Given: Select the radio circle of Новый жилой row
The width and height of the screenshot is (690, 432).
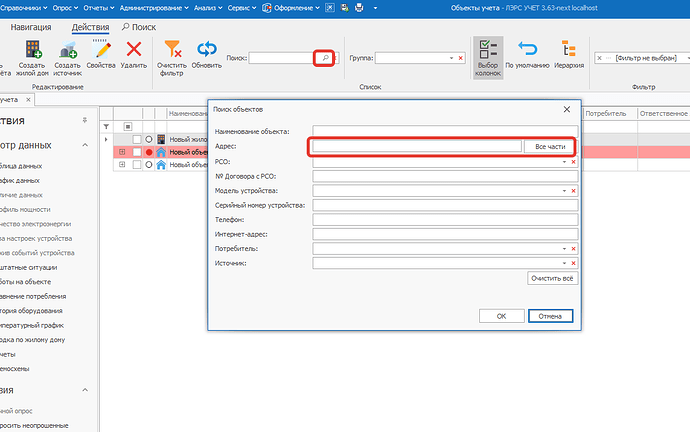Looking at the screenshot, I should point(149,139).
